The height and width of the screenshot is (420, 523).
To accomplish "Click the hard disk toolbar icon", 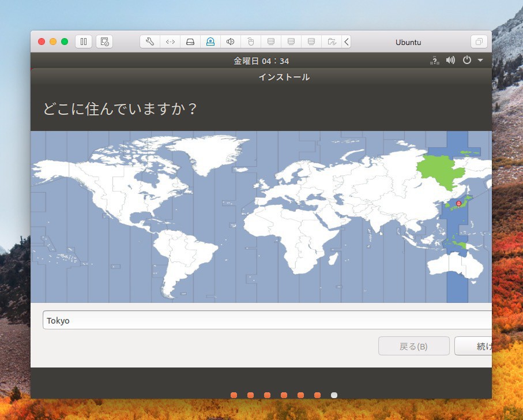I will (190, 42).
